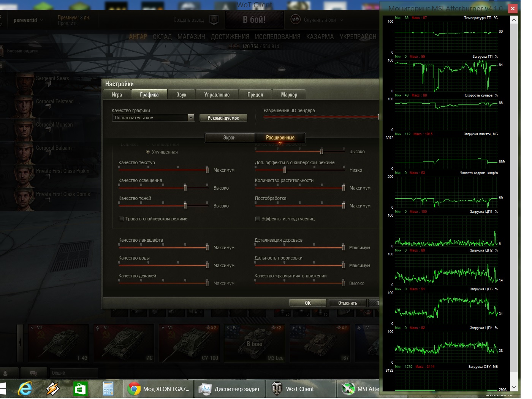This screenshot has height=399, width=532.
Task: Open the Управление settings tab
Action: 217,95
